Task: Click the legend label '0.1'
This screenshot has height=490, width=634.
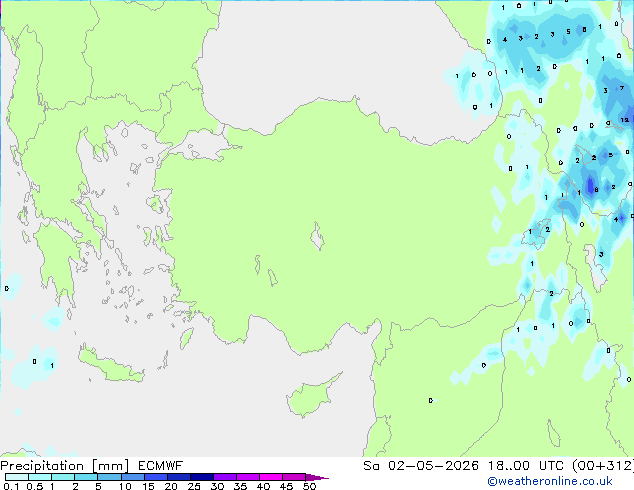Action: coord(11,486)
